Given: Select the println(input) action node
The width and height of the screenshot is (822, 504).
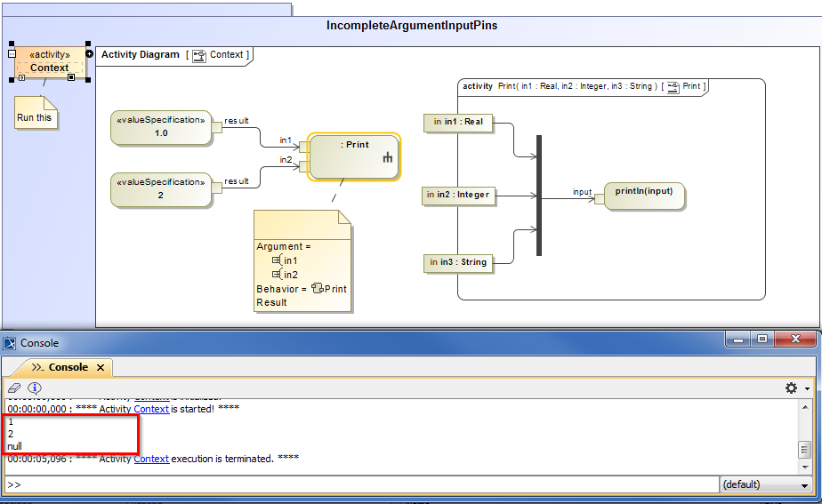Looking at the screenshot, I should point(644,196).
